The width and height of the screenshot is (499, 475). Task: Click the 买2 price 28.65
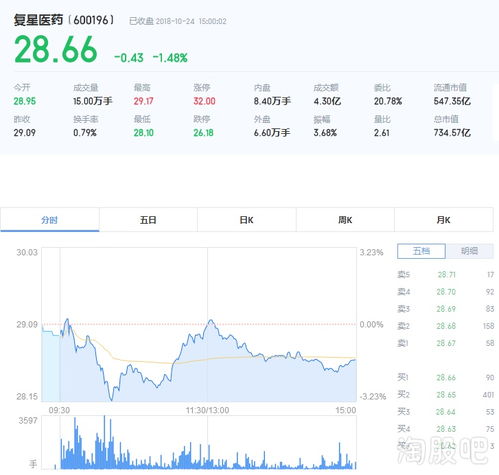pos(446,395)
